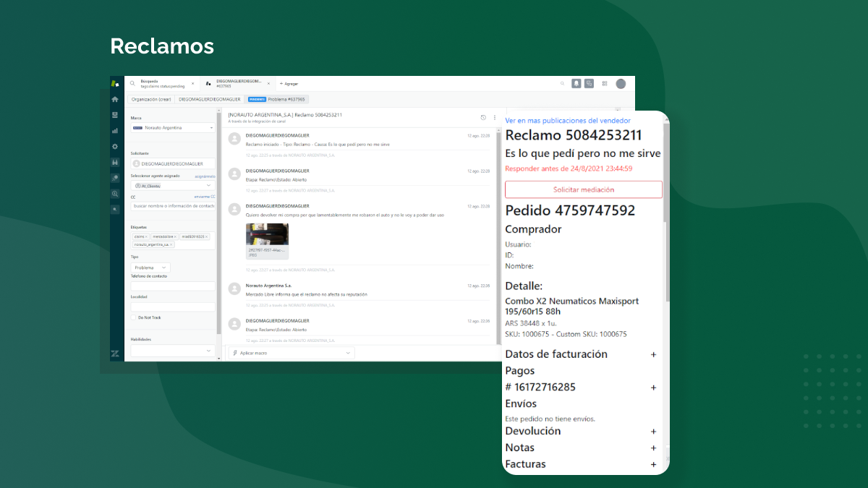Open the user profile avatar

[621, 84]
